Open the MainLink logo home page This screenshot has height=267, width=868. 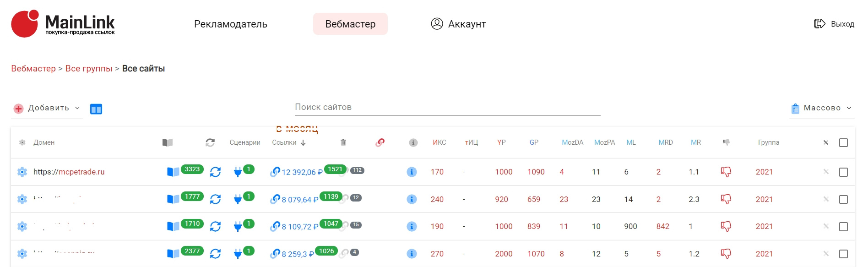pos(63,24)
